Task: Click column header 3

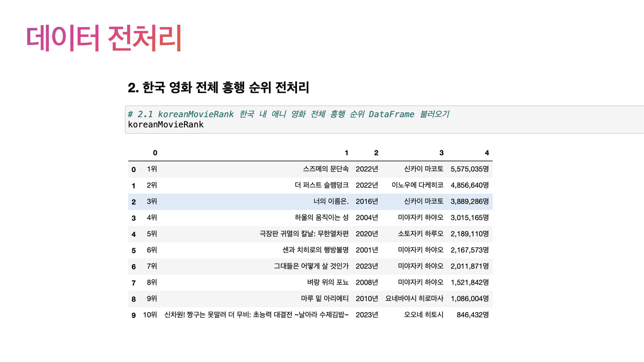Action: pos(441,153)
